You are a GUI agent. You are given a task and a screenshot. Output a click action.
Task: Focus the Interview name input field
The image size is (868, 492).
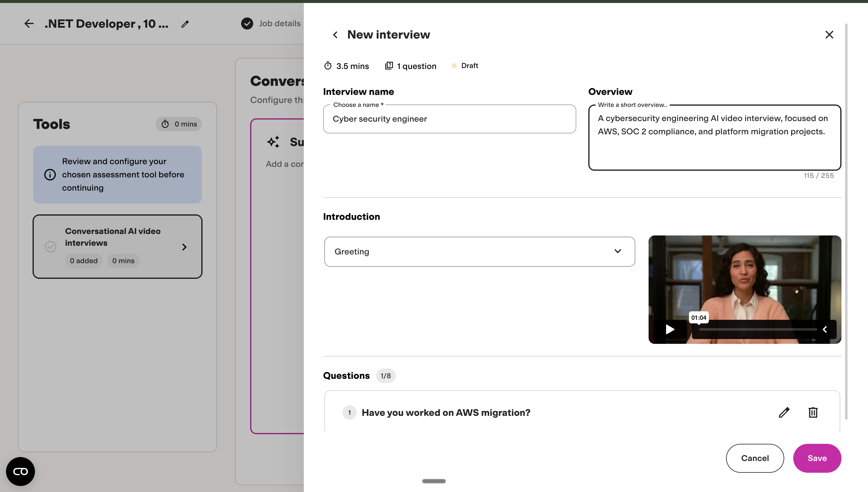click(449, 119)
